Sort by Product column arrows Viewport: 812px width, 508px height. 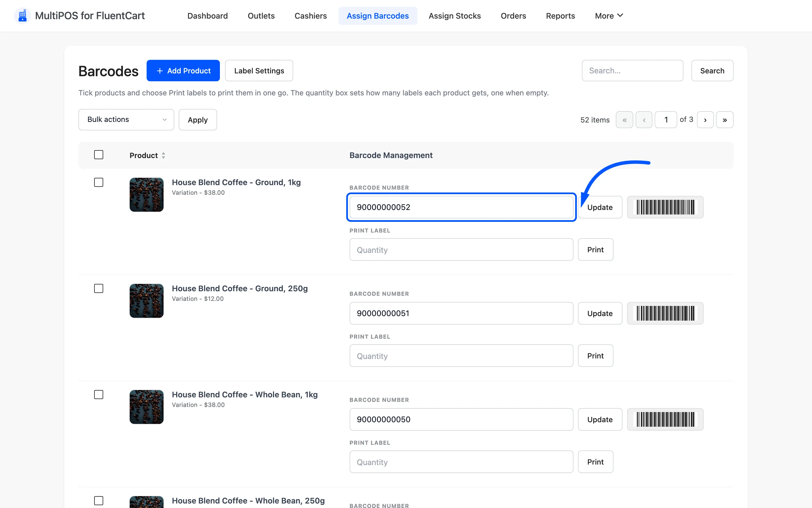click(x=164, y=156)
